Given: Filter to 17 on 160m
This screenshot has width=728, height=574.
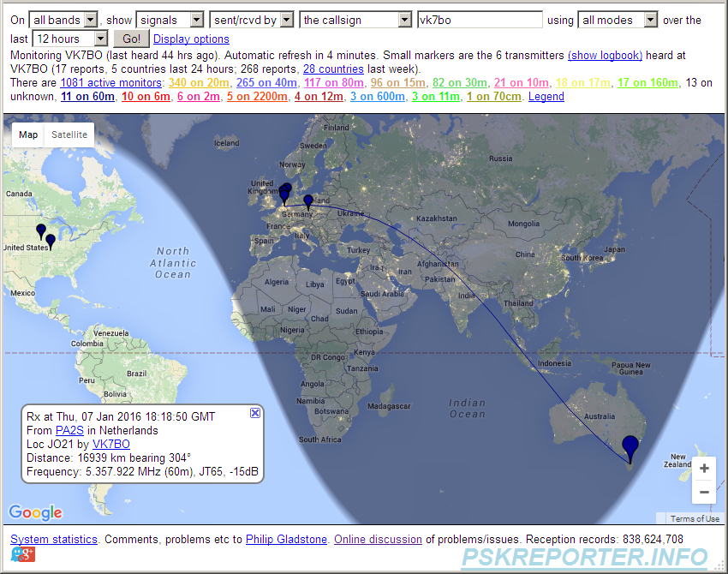Looking at the screenshot, I should 647,82.
